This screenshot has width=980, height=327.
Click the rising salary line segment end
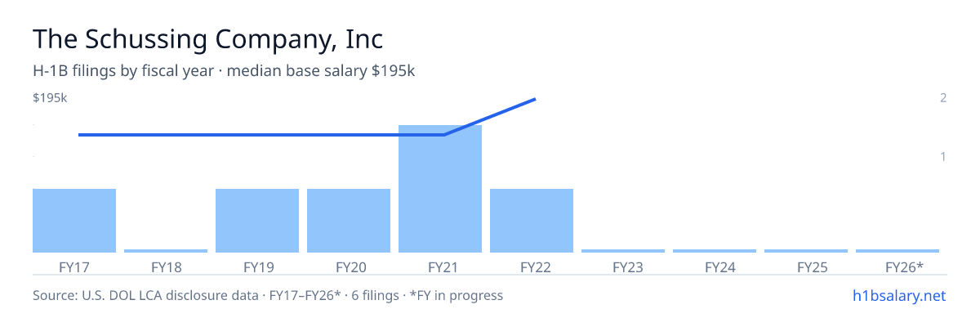tap(535, 100)
